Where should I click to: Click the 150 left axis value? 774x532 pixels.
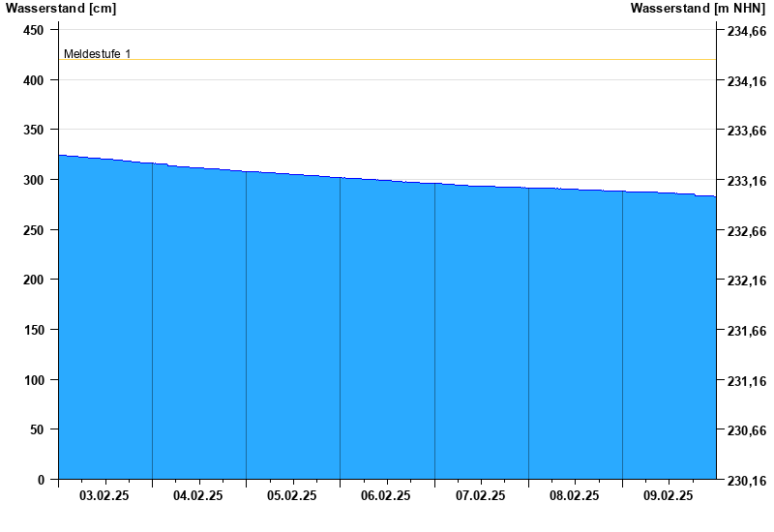point(34,330)
